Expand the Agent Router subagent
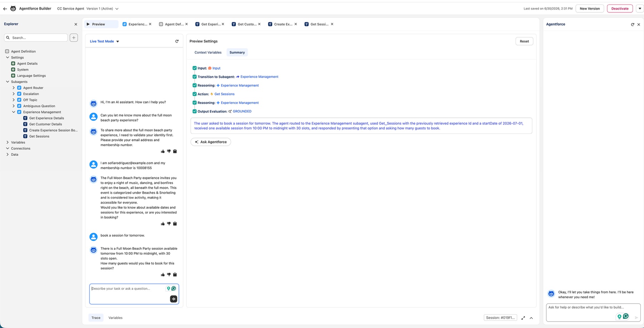This screenshot has width=644, height=328. (14, 88)
